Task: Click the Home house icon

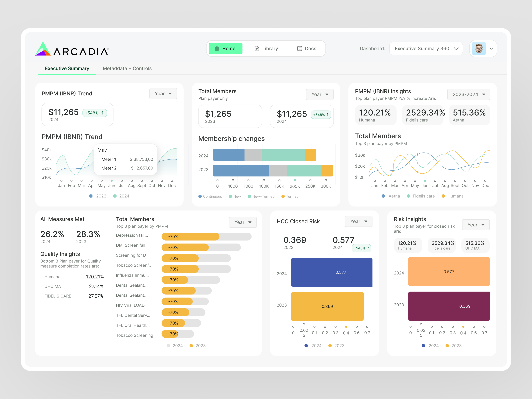Action: (x=217, y=49)
